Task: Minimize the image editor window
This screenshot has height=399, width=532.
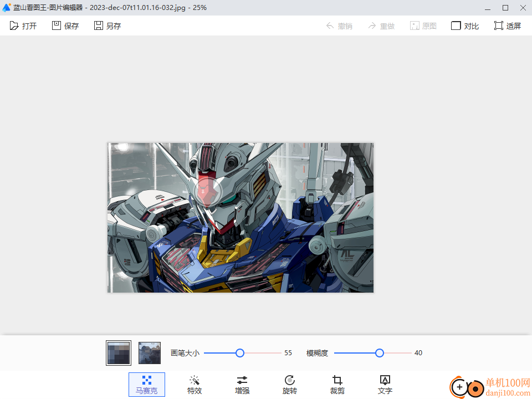Action: click(488, 8)
